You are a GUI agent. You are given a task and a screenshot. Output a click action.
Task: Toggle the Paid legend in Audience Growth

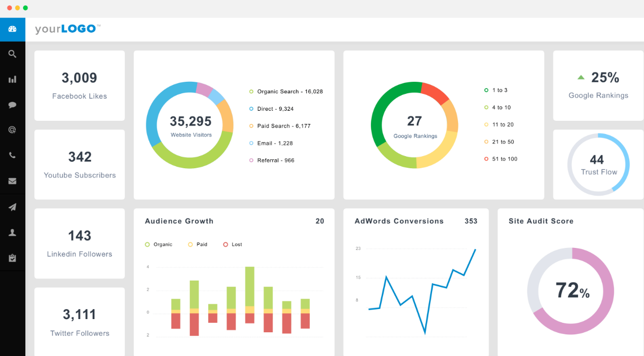pos(197,244)
